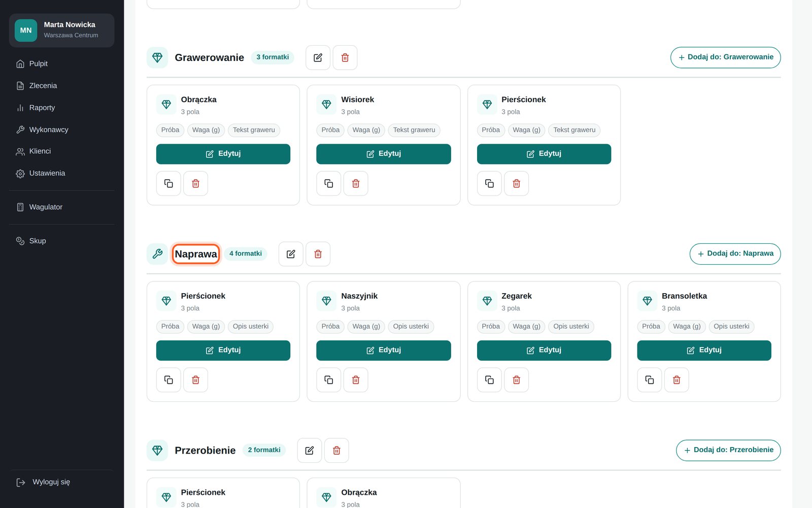812x508 pixels.
Task: Delete the Przerobienie category
Action: pyautogui.click(x=336, y=451)
